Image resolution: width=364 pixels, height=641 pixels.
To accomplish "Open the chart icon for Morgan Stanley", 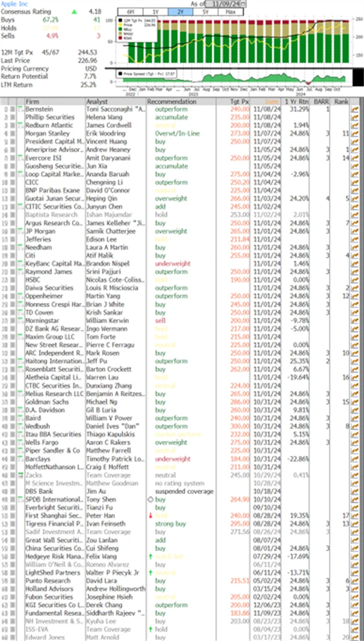I will (355, 133).
